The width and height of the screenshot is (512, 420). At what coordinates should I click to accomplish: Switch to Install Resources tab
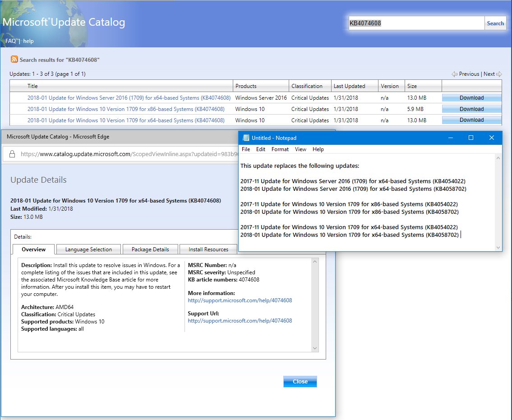(208, 249)
